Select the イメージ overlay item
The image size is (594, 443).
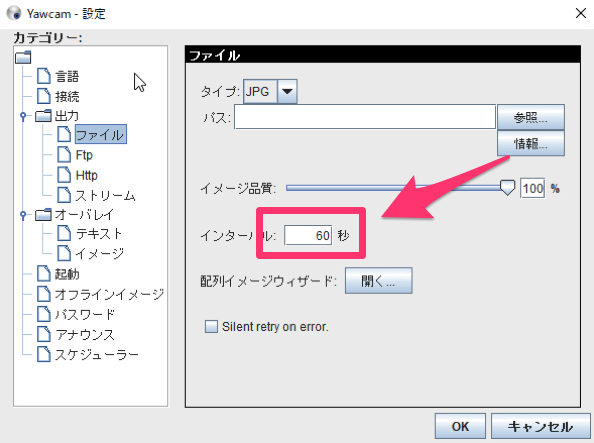click(x=100, y=253)
